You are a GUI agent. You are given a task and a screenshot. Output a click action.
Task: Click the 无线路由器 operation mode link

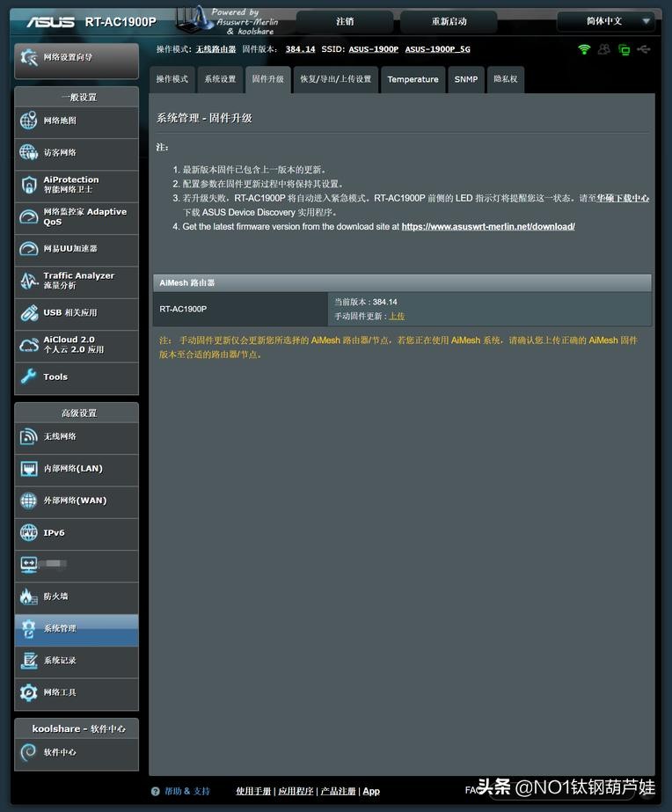tap(215, 49)
